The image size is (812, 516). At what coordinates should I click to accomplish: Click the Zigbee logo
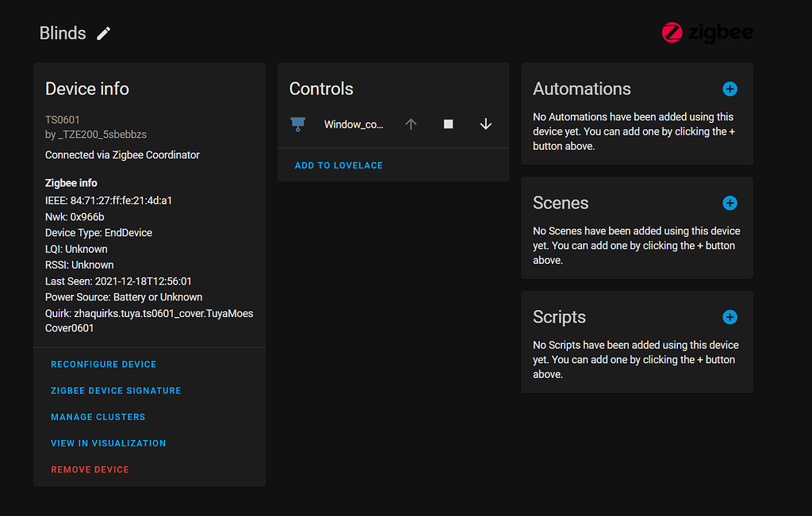pyautogui.click(x=707, y=32)
